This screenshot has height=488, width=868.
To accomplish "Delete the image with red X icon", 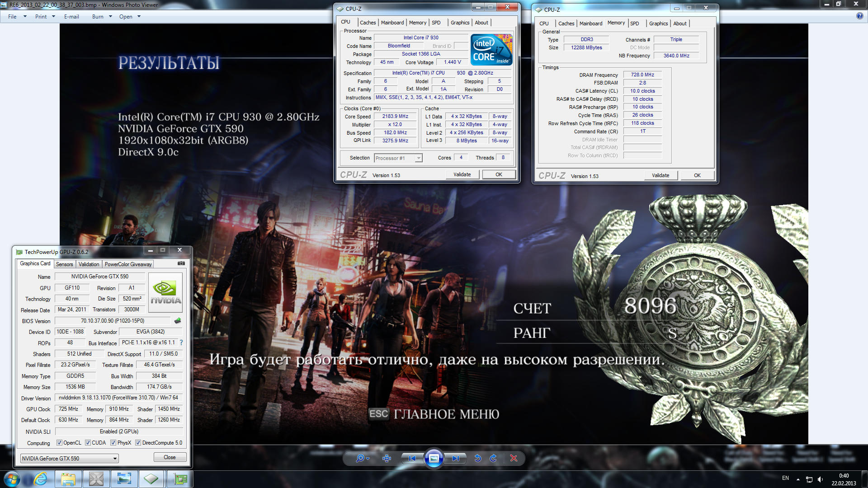I will pyautogui.click(x=514, y=458).
